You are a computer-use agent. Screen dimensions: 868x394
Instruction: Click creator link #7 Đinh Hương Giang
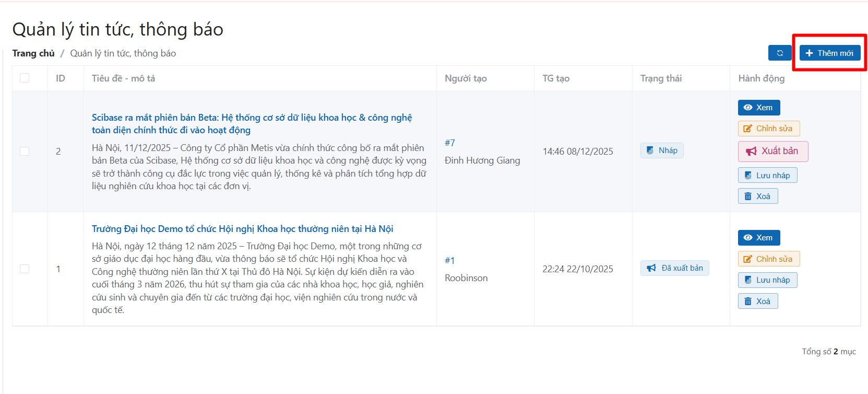tap(449, 143)
